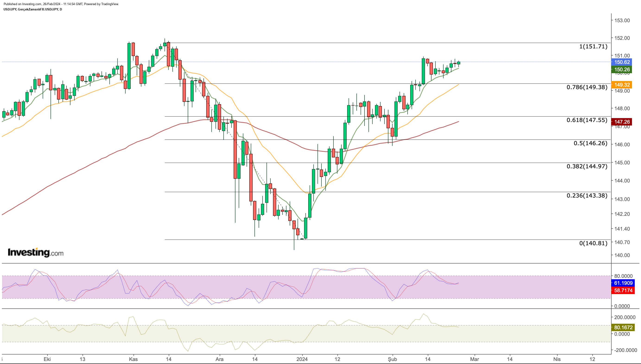Click the 145.00 price axis label
641x364 pixels.
tap(622, 163)
